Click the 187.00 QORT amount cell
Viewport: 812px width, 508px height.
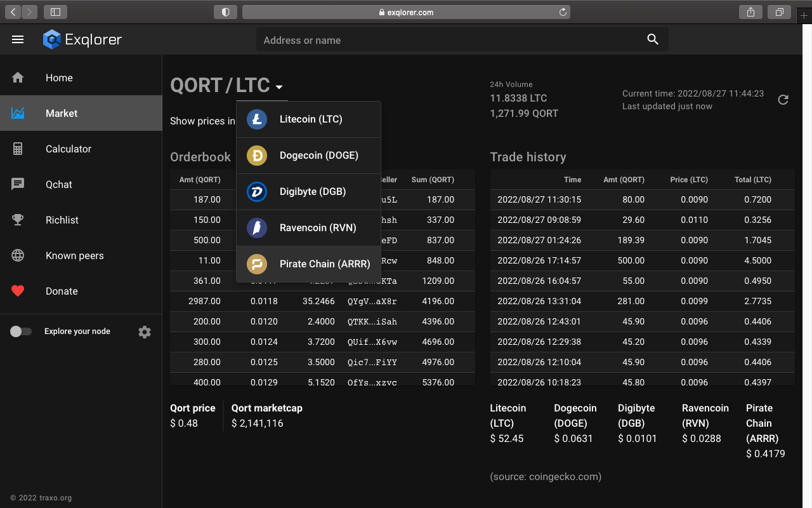click(x=207, y=199)
